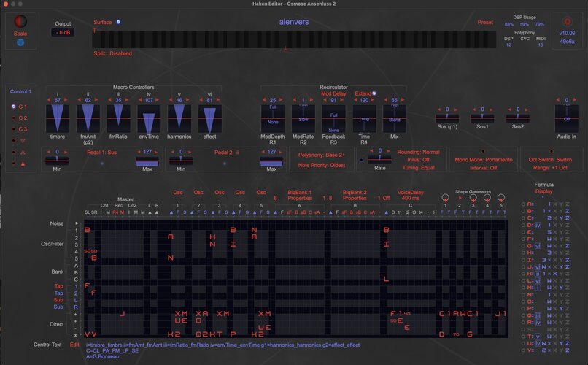Open the Mono Mode: Portamento option
Image resolution: width=588 pixels, height=365 pixels.
484,160
